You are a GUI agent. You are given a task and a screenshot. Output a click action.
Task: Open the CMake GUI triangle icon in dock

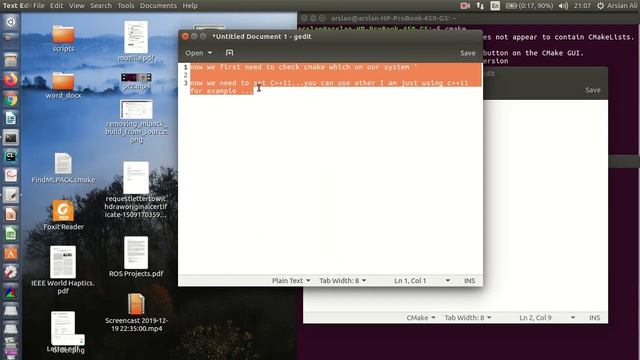coord(11,291)
